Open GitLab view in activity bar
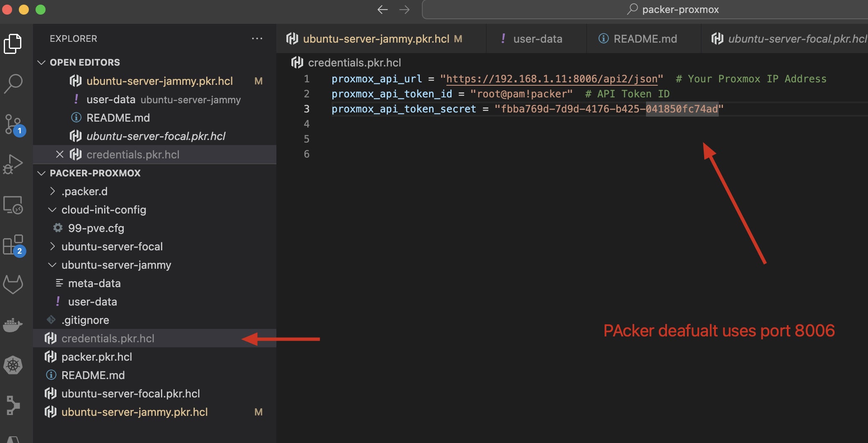This screenshot has height=443, width=868. (13, 284)
